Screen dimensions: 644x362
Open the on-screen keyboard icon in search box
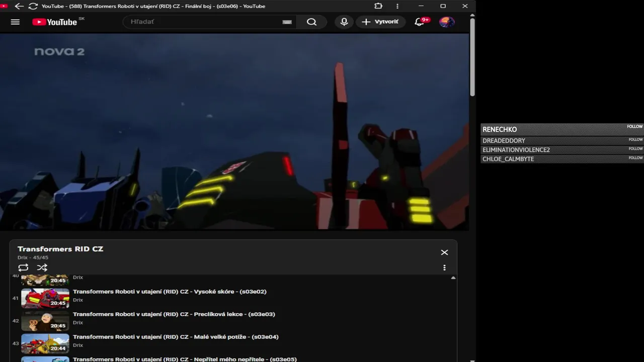click(x=287, y=22)
